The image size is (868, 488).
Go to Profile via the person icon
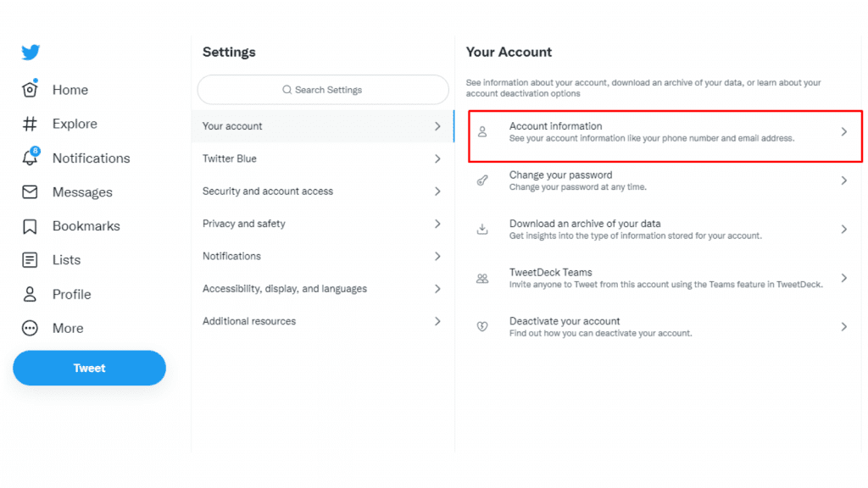coord(28,294)
